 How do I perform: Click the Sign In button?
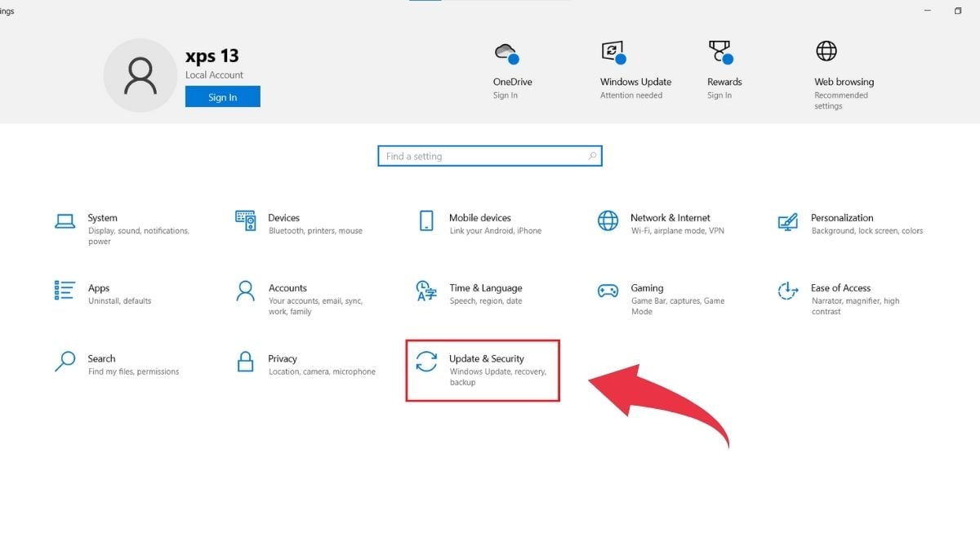(222, 97)
